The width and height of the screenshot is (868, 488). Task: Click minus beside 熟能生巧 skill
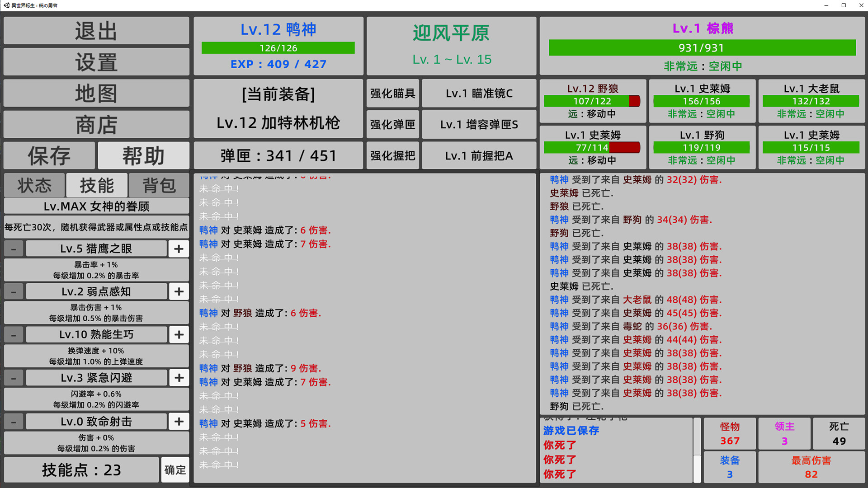(x=14, y=335)
